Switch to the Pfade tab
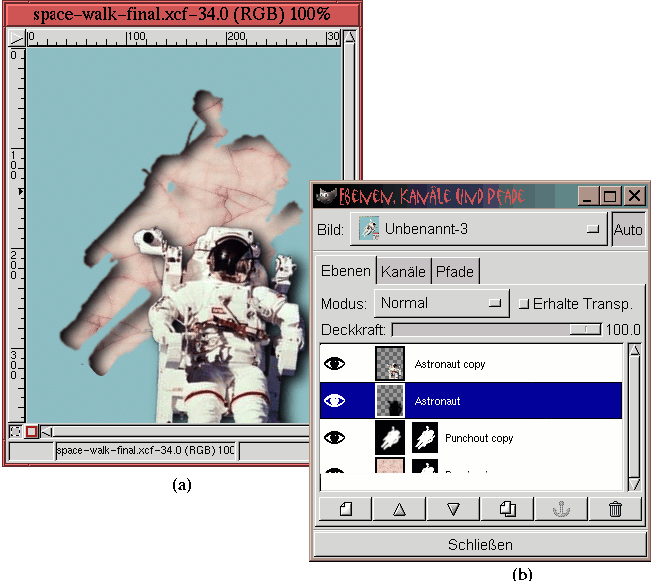This screenshot has width=651, height=581. [455, 271]
